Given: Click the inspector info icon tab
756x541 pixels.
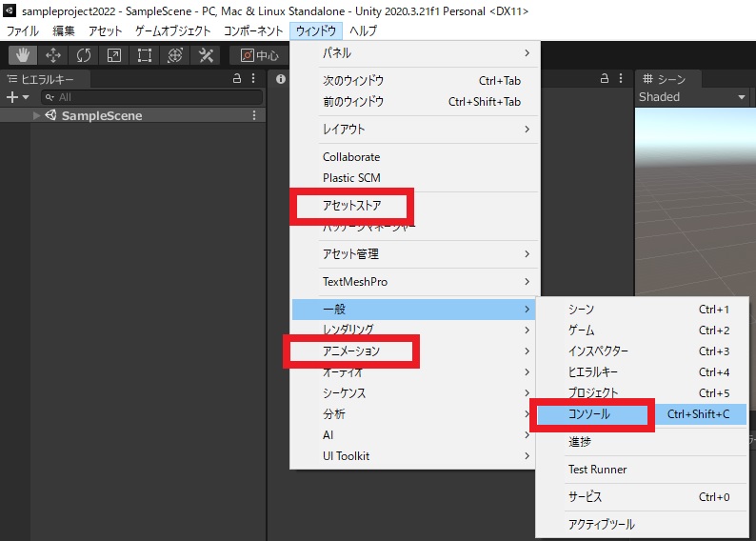Looking at the screenshot, I should [x=281, y=79].
